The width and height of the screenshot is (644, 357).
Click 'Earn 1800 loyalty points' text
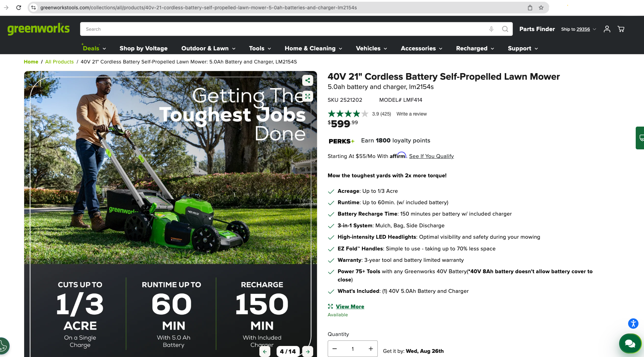(x=396, y=141)
